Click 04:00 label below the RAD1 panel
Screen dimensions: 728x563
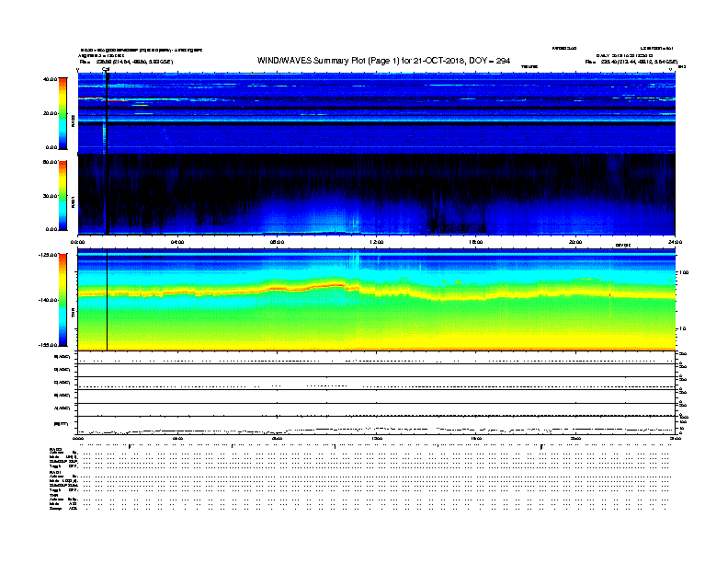[x=177, y=242]
